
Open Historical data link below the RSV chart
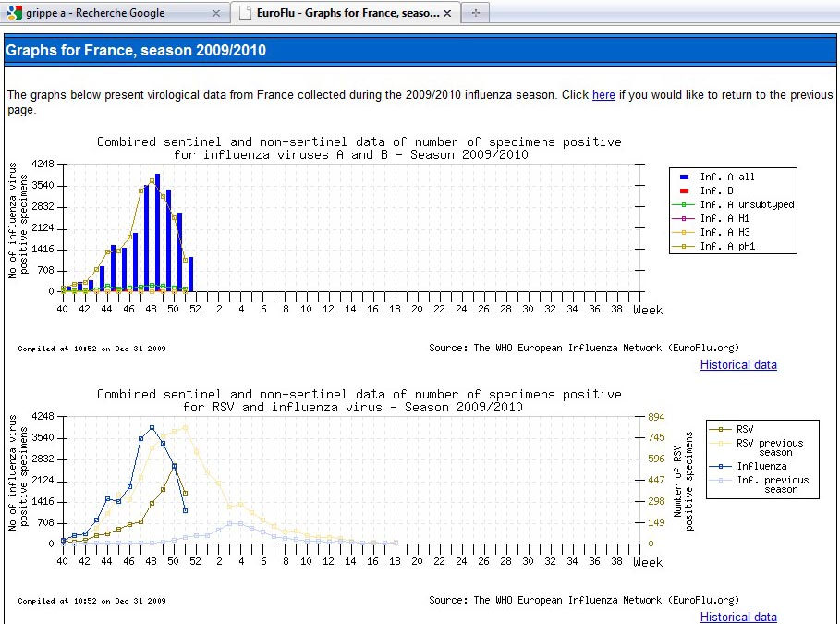coord(738,617)
